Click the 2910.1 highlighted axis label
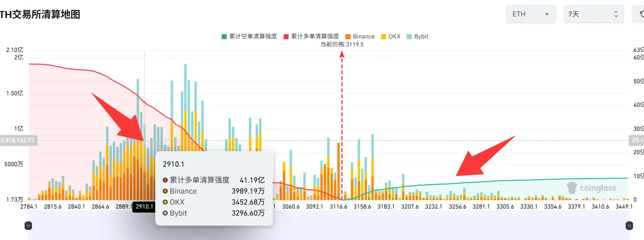Viewport: 644px width, 240px height. pyautogui.click(x=144, y=207)
